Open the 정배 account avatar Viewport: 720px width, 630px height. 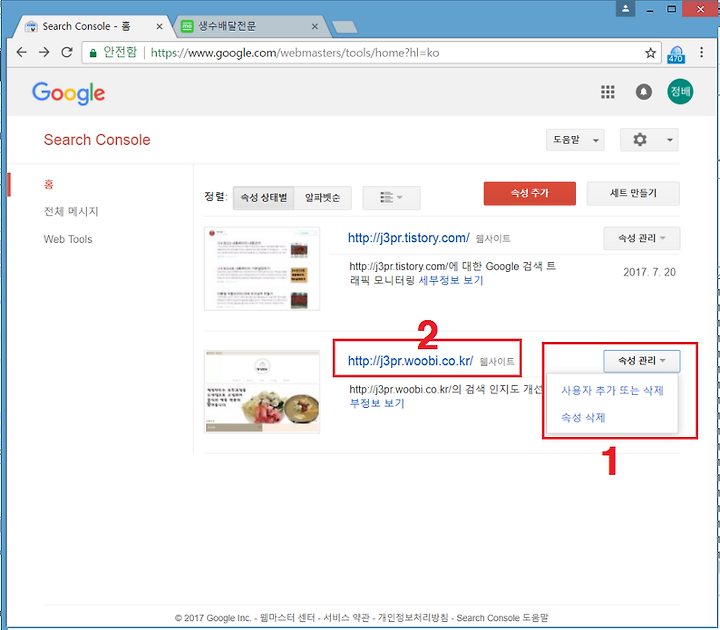click(680, 91)
